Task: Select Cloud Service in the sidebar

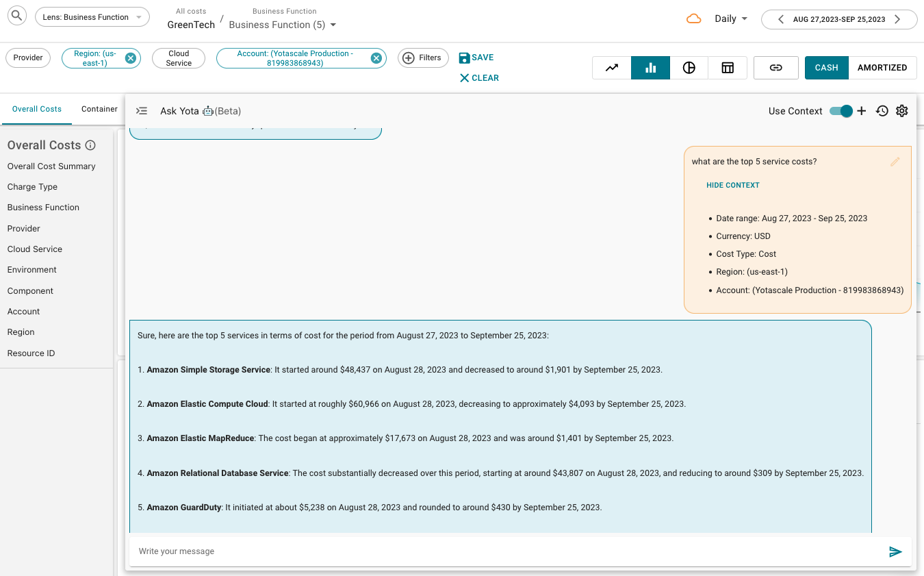Action: [x=35, y=249]
